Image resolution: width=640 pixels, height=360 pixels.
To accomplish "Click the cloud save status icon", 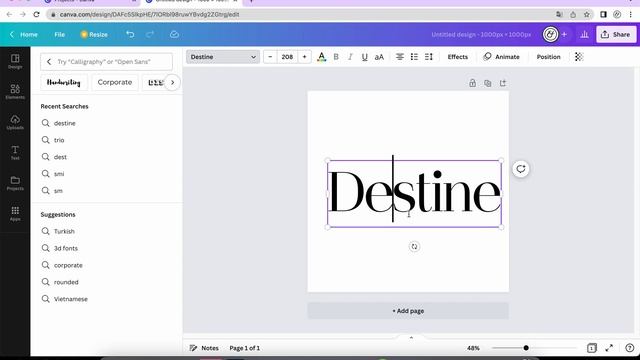I will 174,35.
